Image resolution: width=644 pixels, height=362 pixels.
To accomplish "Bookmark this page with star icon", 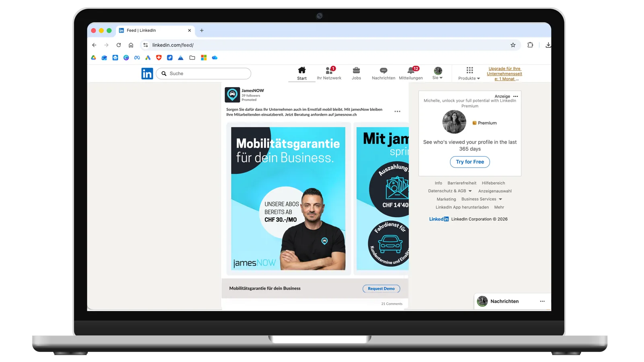I will pyautogui.click(x=513, y=45).
